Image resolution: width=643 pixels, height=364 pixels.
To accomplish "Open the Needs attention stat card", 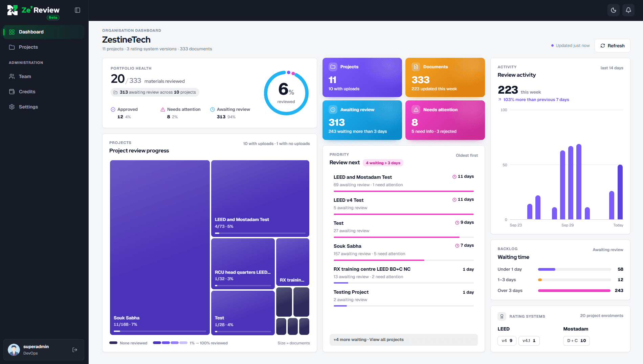I will 445,120.
